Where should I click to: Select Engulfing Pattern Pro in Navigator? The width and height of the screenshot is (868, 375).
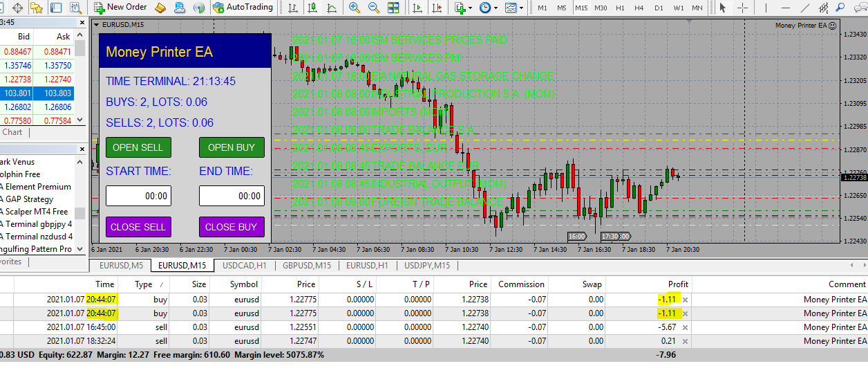point(36,249)
